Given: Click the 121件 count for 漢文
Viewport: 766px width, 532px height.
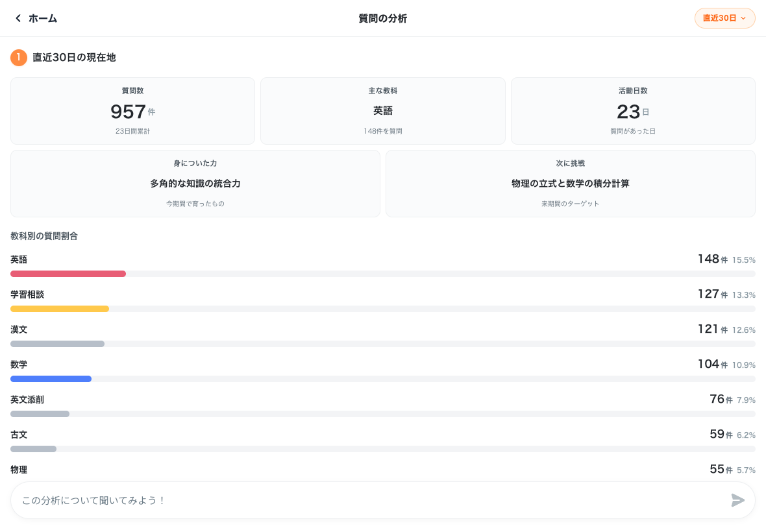Looking at the screenshot, I should (x=713, y=330).
